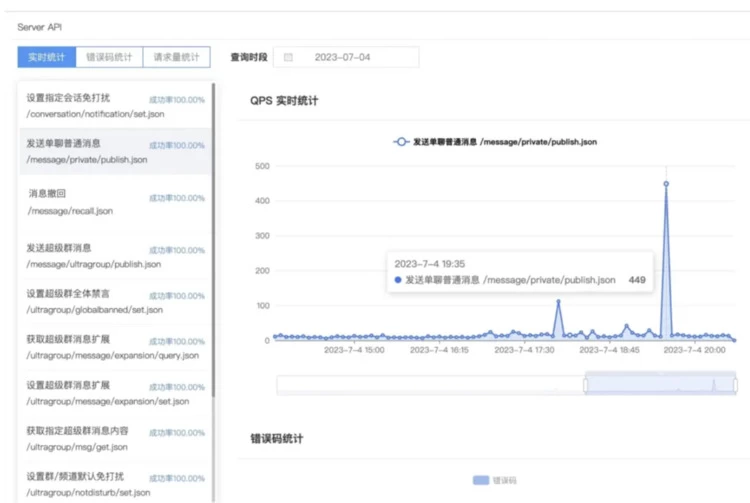750x503 pixels.
Task: Open the 请求量统计 tab
Action: (175, 57)
